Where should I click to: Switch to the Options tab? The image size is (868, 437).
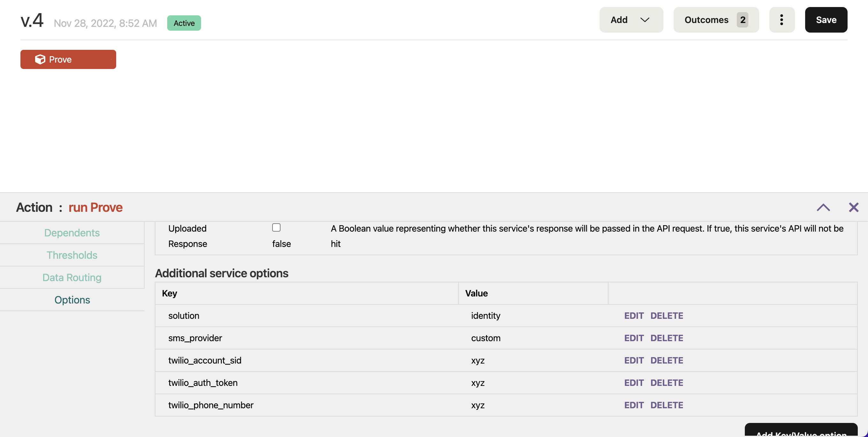[x=72, y=300]
